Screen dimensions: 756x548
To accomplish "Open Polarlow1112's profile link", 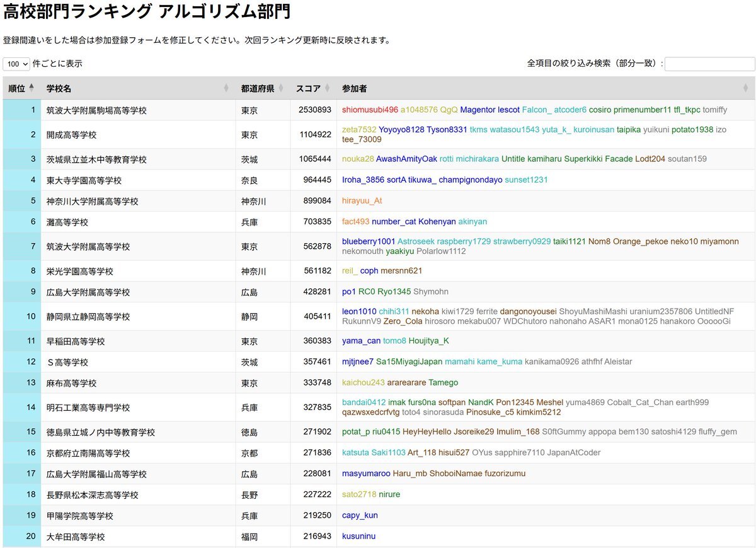I will tap(442, 251).
